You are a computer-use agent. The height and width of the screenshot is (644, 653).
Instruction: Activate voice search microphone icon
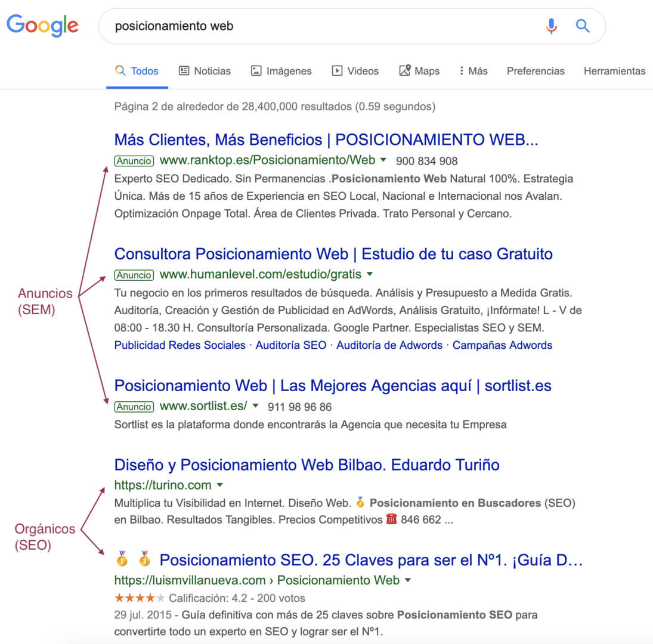(551, 26)
